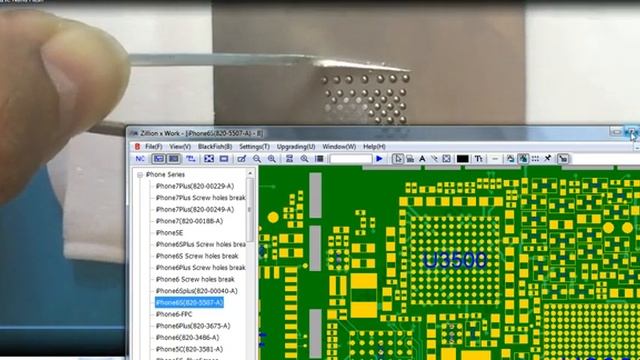Image resolution: width=640 pixels, height=360 pixels.
Task: Click the tree panel scroll up arrow
Action: tap(250, 174)
